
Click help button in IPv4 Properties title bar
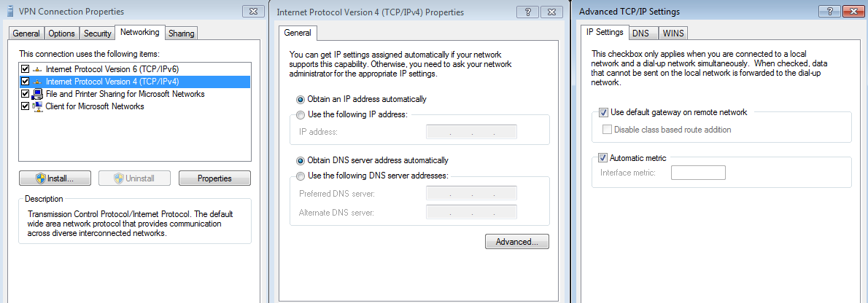pos(527,12)
